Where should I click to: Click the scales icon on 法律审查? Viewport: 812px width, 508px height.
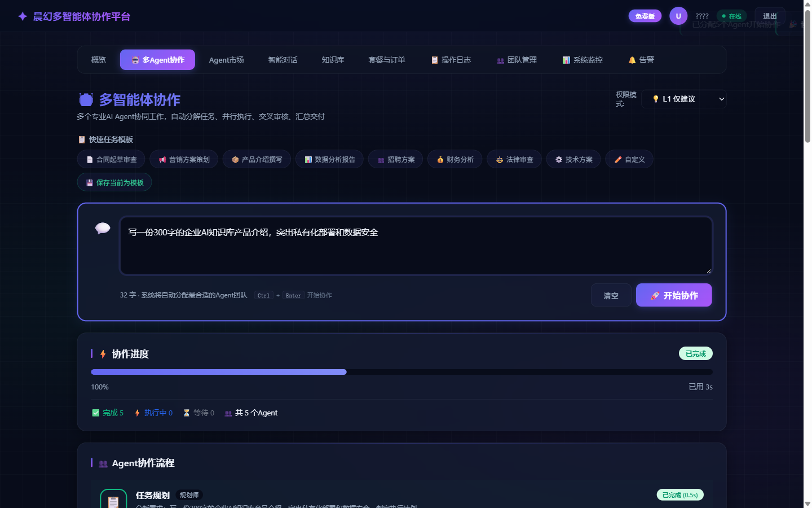[x=500, y=160]
